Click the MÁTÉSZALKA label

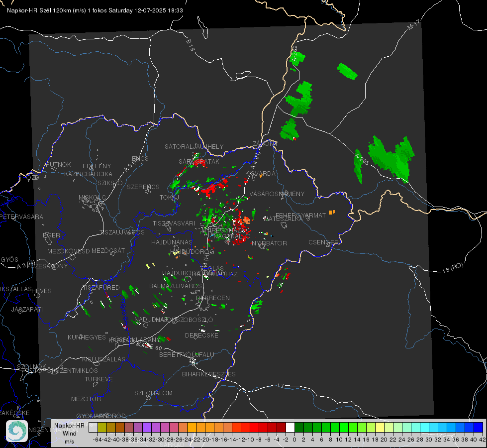[283, 219]
